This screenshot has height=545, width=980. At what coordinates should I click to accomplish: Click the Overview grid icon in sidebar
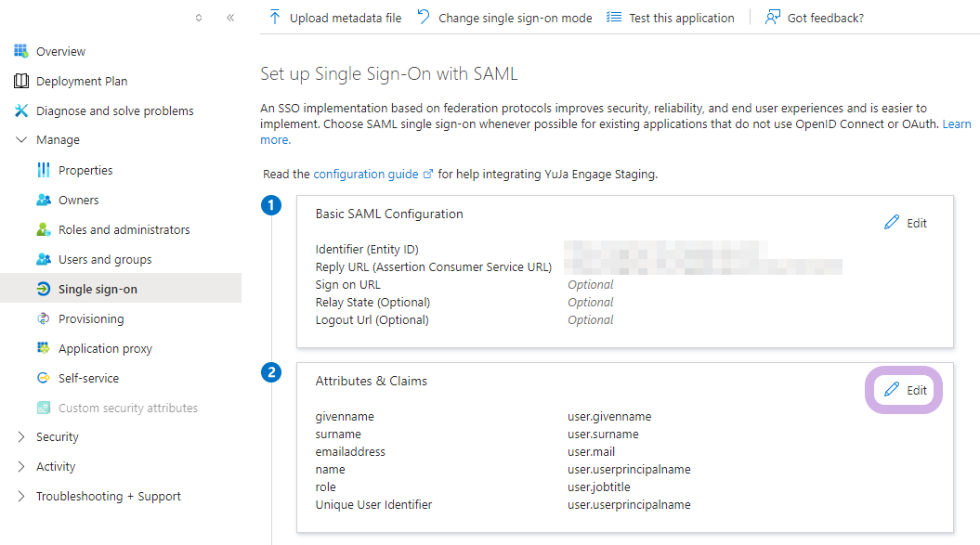point(21,51)
